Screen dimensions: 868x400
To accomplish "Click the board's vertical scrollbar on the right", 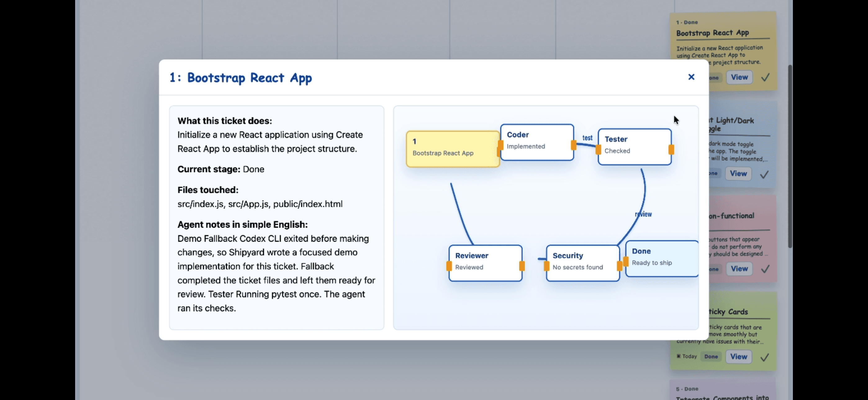I will pos(790,156).
